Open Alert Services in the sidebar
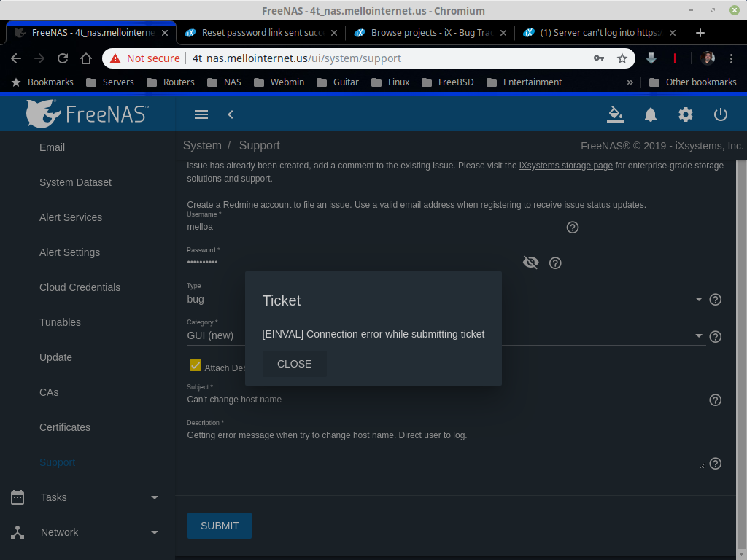This screenshot has height=560, width=747. click(x=71, y=217)
